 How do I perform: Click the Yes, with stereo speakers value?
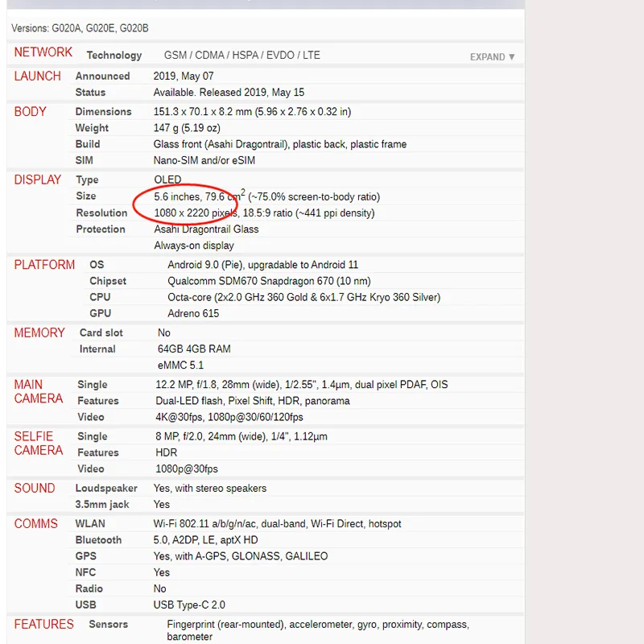(x=210, y=489)
